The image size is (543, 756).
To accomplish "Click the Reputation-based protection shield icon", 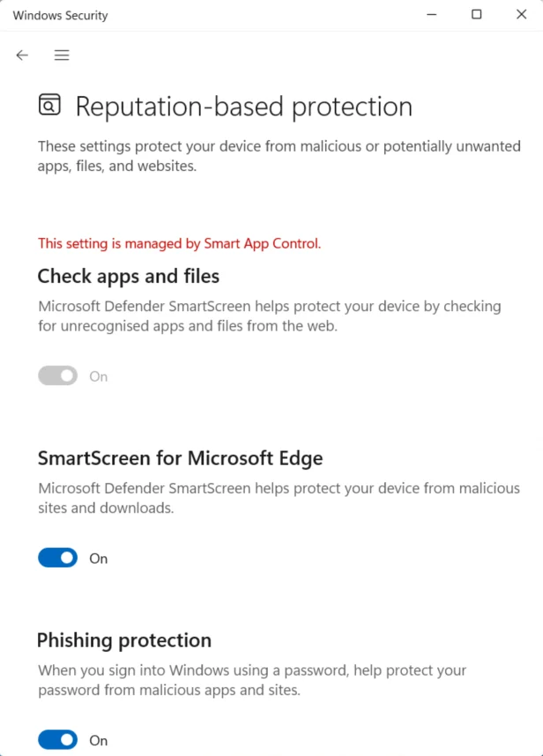I will (x=49, y=105).
